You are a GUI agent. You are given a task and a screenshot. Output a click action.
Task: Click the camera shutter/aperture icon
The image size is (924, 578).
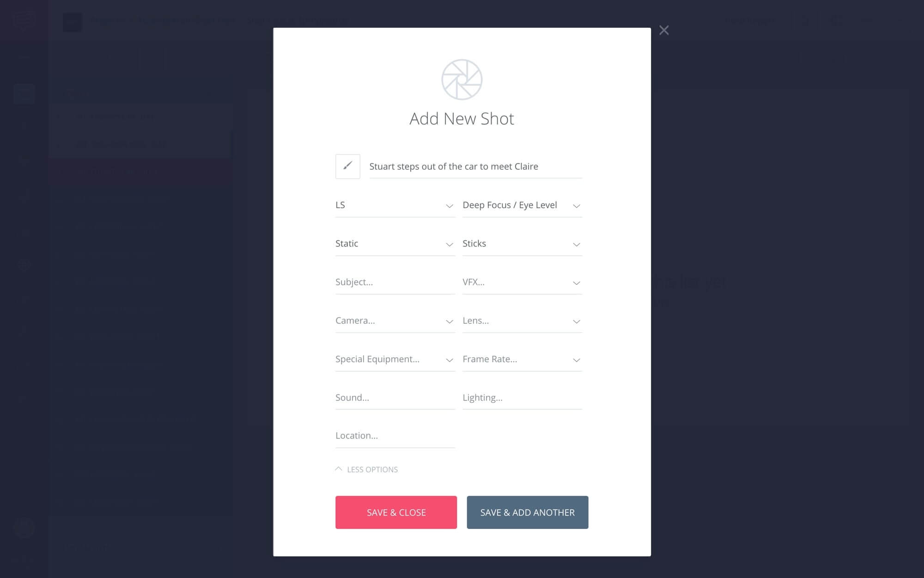pyautogui.click(x=462, y=79)
